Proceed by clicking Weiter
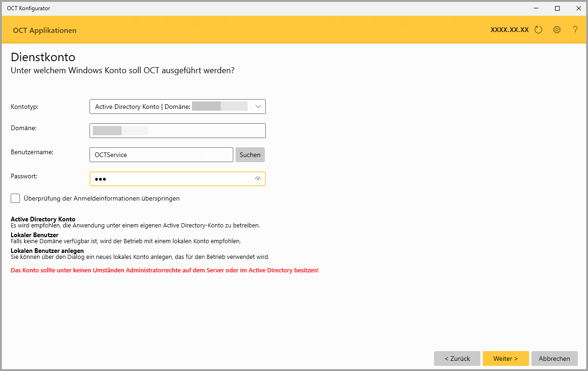 505,358
